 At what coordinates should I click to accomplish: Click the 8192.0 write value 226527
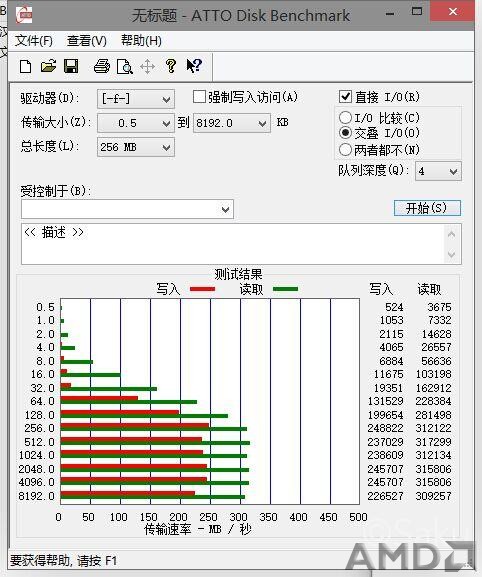tap(385, 496)
